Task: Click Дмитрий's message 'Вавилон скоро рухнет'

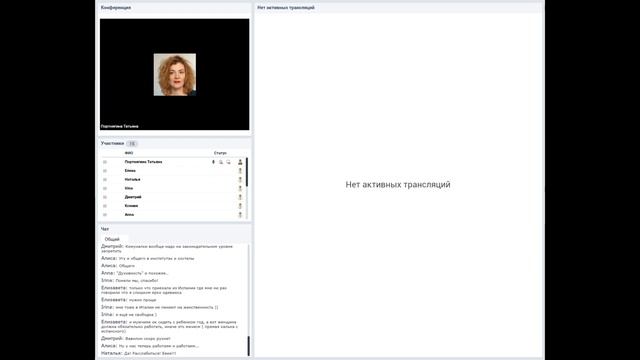Action: coord(136,338)
